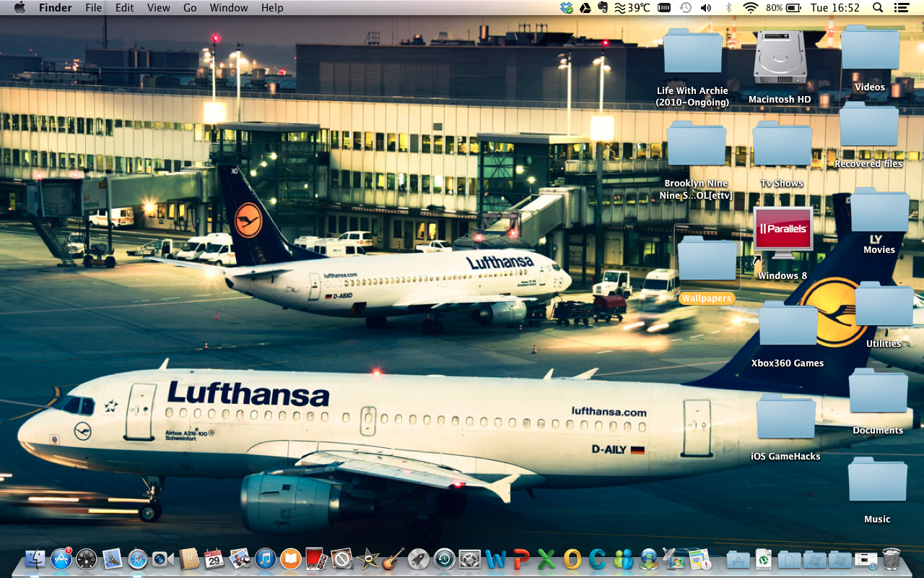The width and height of the screenshot is (924, 578).
Task: Click the 80% battery status
Action: pos(783,8)
